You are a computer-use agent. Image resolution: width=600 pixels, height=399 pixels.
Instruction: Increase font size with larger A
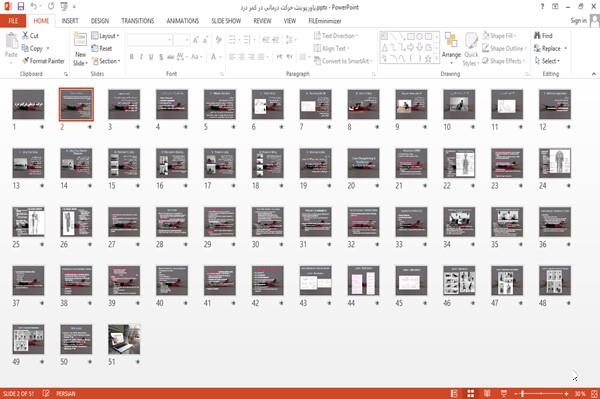coord(196,40)
